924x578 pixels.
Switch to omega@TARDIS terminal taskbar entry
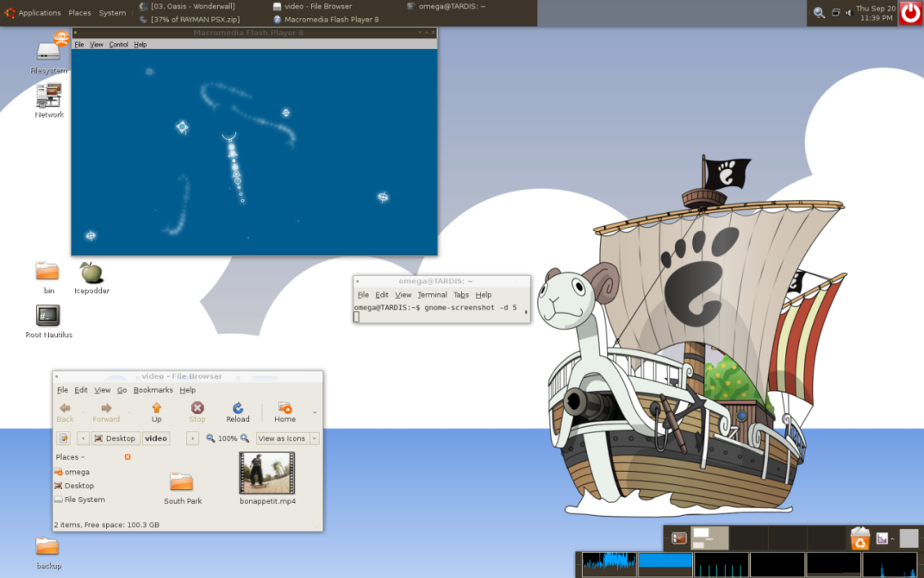[446, 7]
